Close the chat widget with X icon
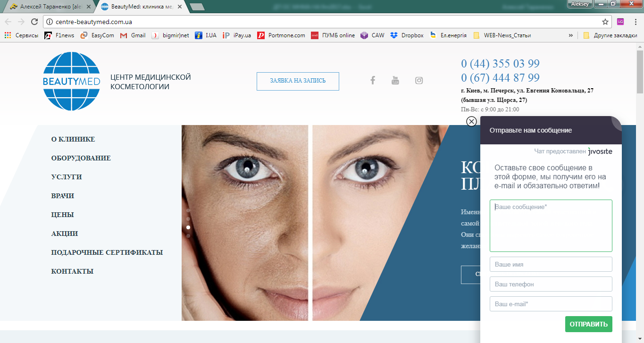 point(471,121)
